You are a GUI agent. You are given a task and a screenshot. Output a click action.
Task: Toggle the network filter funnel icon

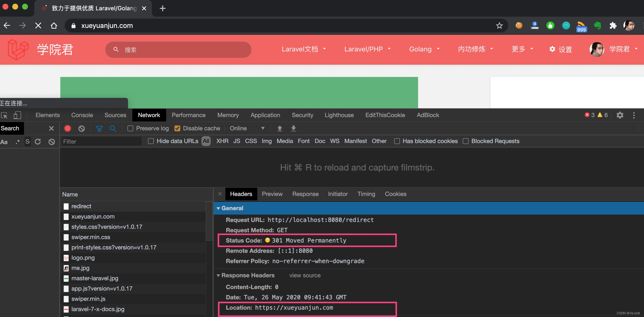(99, 129)
